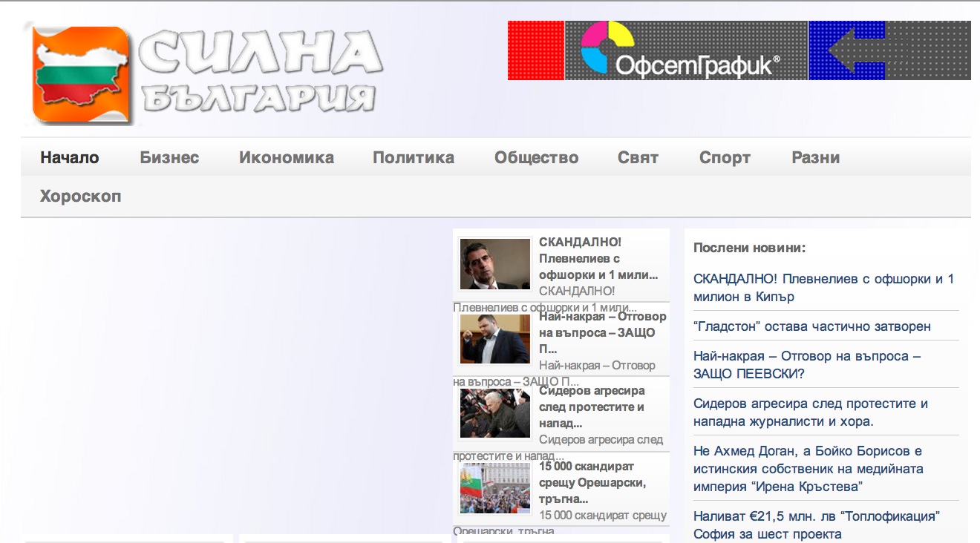980x543 pixels.
Task: Open the "Гладстон" остава частично затворен link
Action: pos(811,326)
